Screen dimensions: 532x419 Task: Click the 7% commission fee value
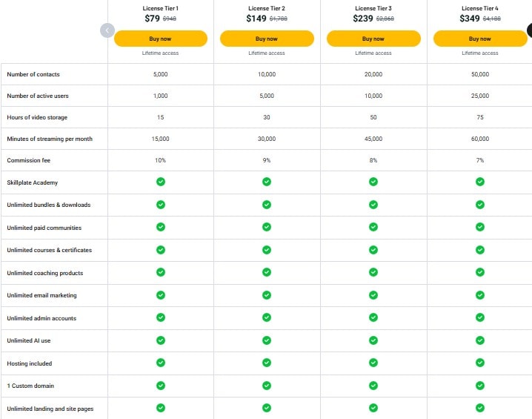tap(480, 160)
